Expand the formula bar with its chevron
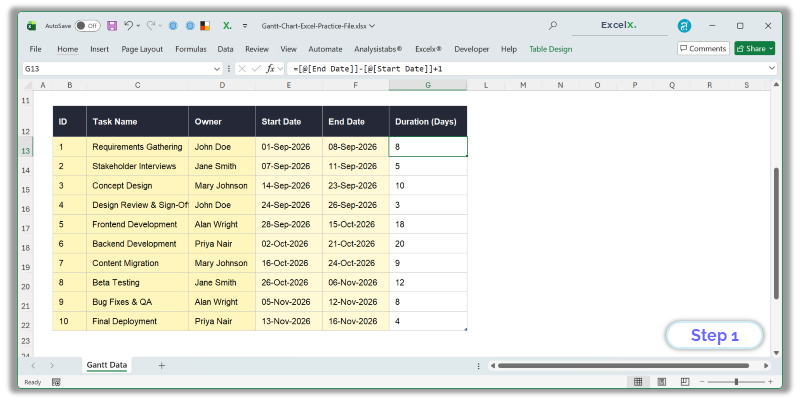 tap(771, 68)
